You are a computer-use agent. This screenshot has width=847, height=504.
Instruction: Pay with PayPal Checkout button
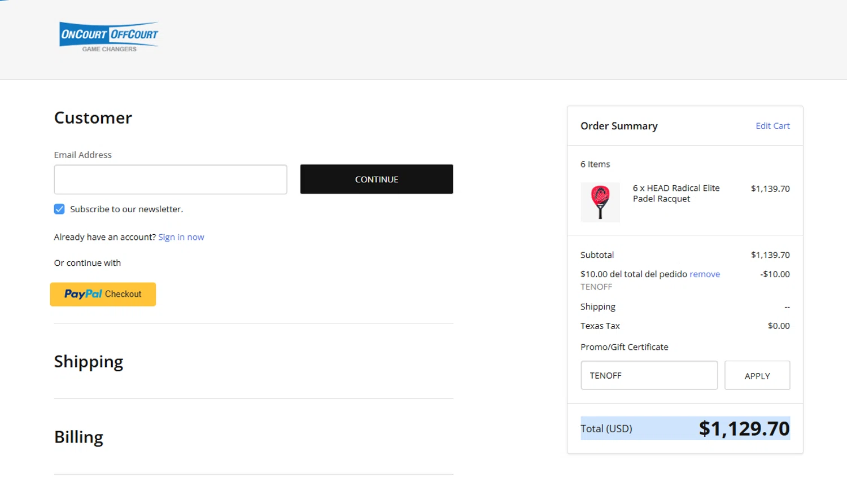coord(103,295)
